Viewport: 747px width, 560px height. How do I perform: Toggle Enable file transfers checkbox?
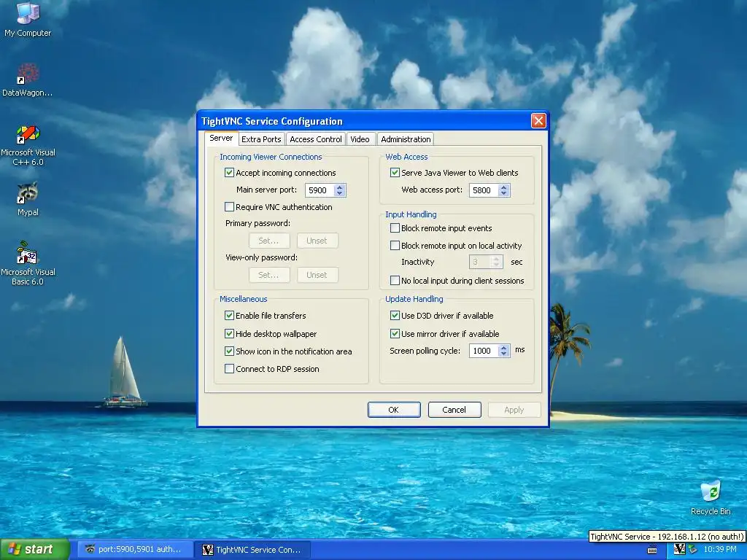229,316
